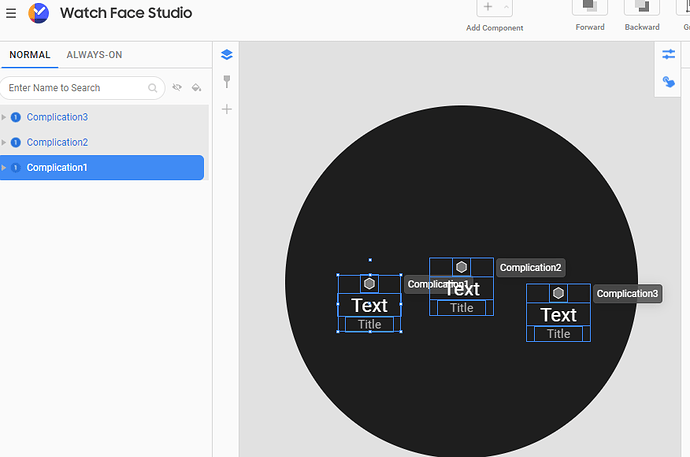The height and width of the screenshot is (457, 690).
Task: Expand the Complication3 layer
Action: point(4,117)
